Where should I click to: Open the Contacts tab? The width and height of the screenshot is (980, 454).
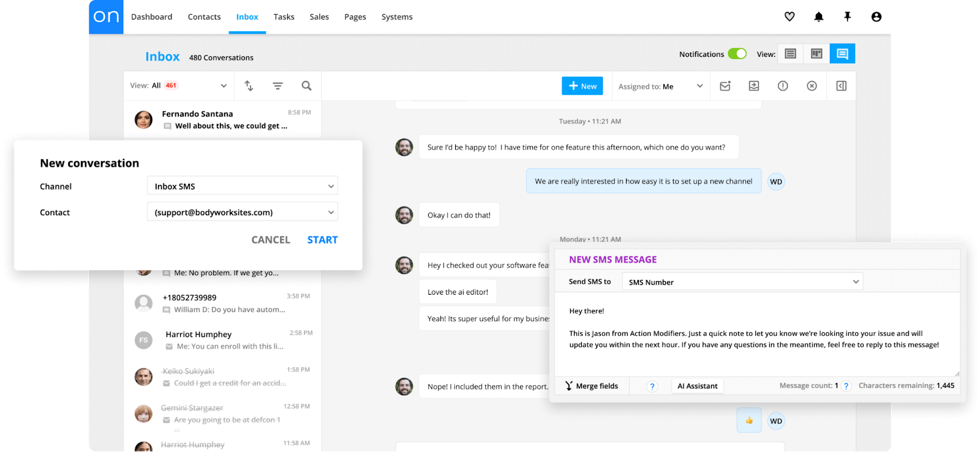pos(204,17)
